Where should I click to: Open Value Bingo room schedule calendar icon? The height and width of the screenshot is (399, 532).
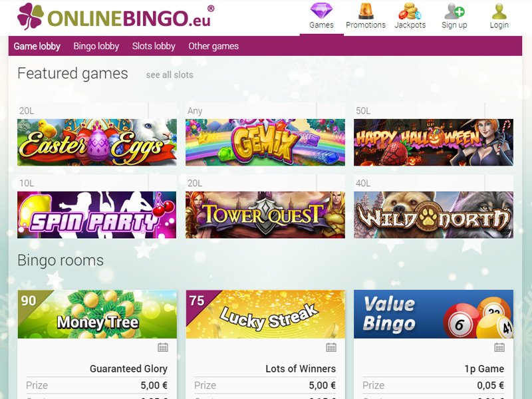499,347
